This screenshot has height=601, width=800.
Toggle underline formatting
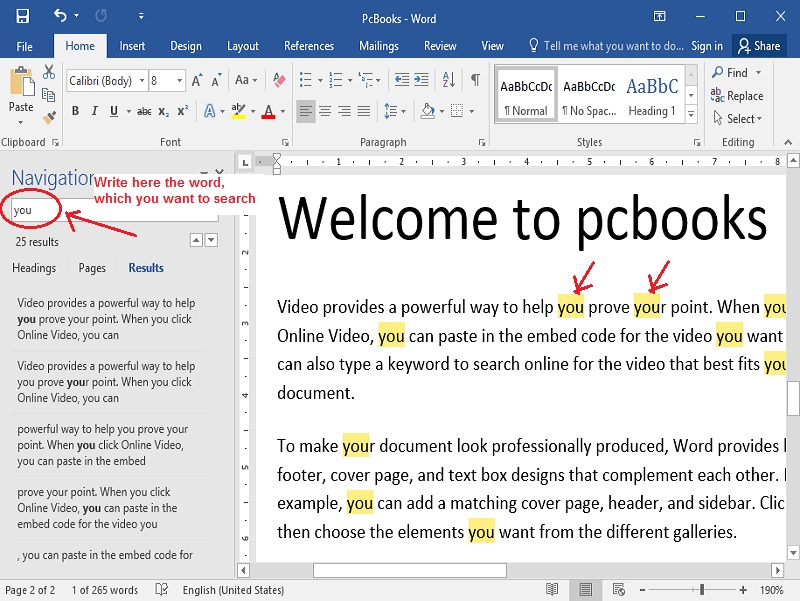pyautogui.click(x=114, y=111)
